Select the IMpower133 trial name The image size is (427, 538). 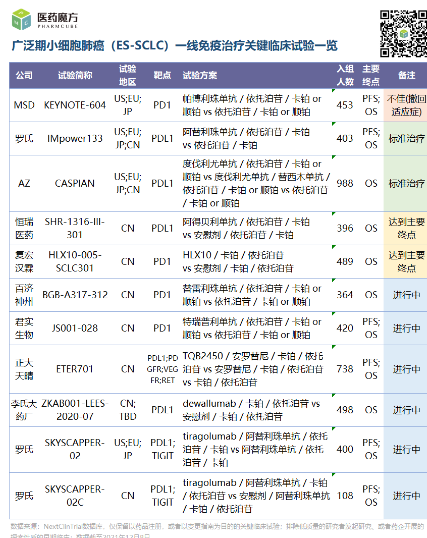[75, 138]
